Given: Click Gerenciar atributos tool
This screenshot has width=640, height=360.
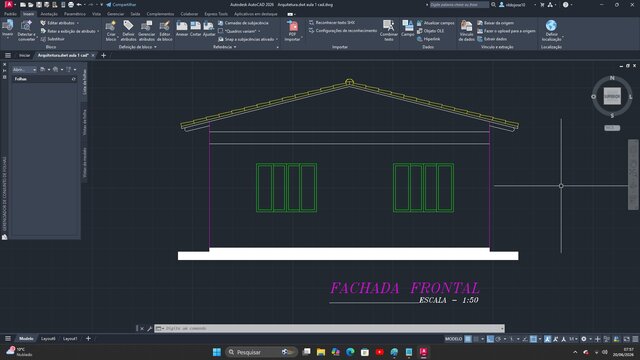Looking at the screenshot, I should pyautogui.click(x=146, y=31).
